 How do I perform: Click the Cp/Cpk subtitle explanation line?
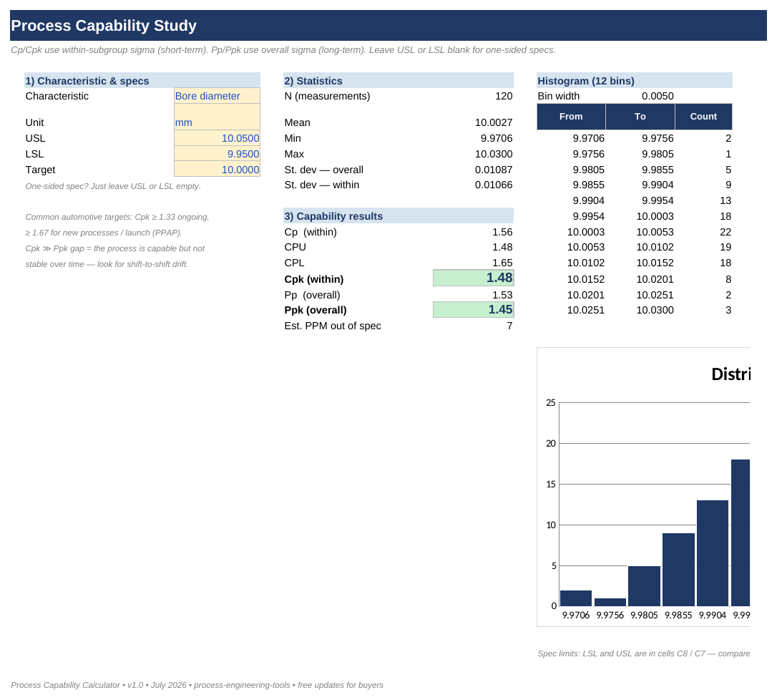point(283,50)
